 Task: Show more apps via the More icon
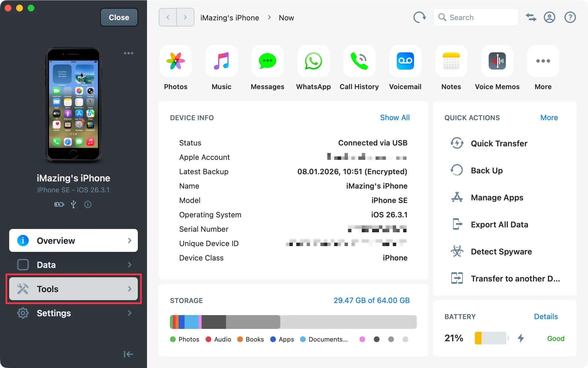(x=543, y=61)
